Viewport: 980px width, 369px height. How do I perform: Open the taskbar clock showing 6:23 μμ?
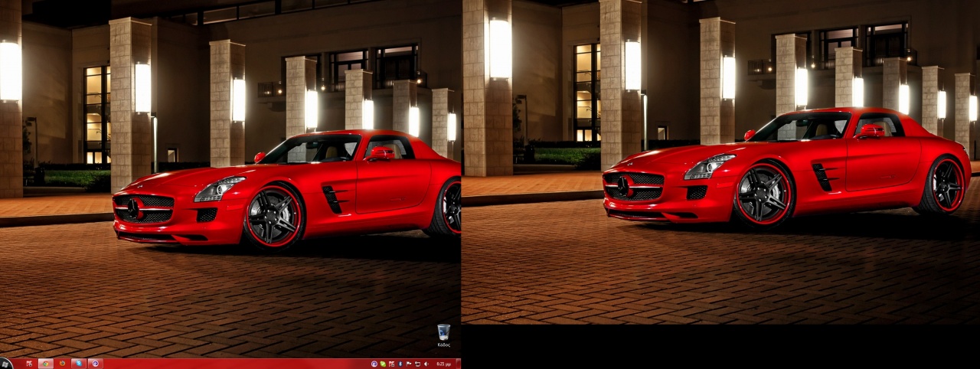click(443, 364)
